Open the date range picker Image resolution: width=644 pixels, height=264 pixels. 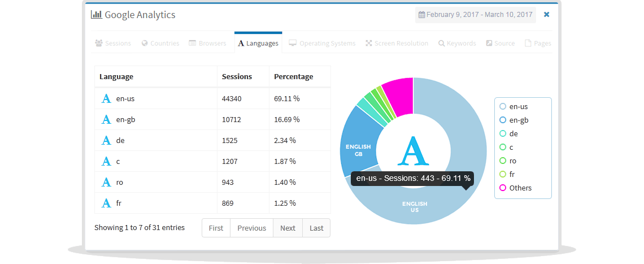[x=475, y=15]
